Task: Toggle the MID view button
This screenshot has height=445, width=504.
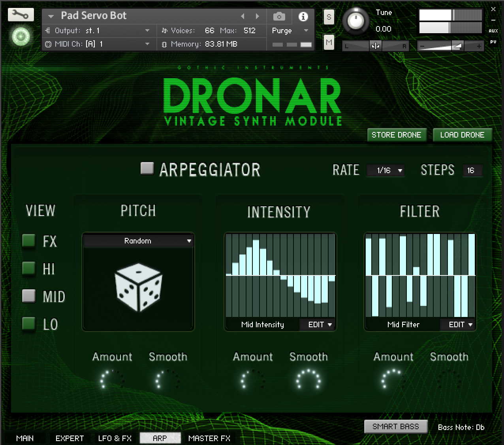Action: 28,296
